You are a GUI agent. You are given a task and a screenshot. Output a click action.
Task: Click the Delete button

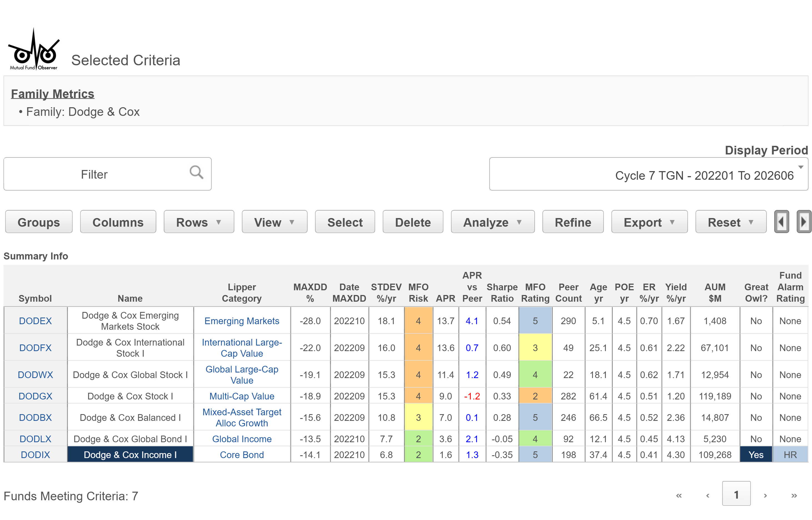tap(413, 222)
